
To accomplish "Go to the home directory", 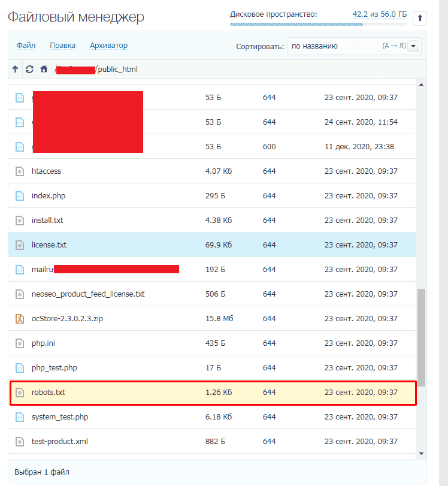I will (x=44, y=69).
